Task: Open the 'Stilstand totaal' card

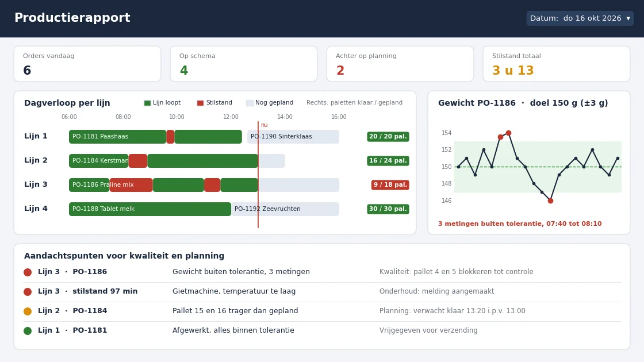Action: (x=557, y=64)
